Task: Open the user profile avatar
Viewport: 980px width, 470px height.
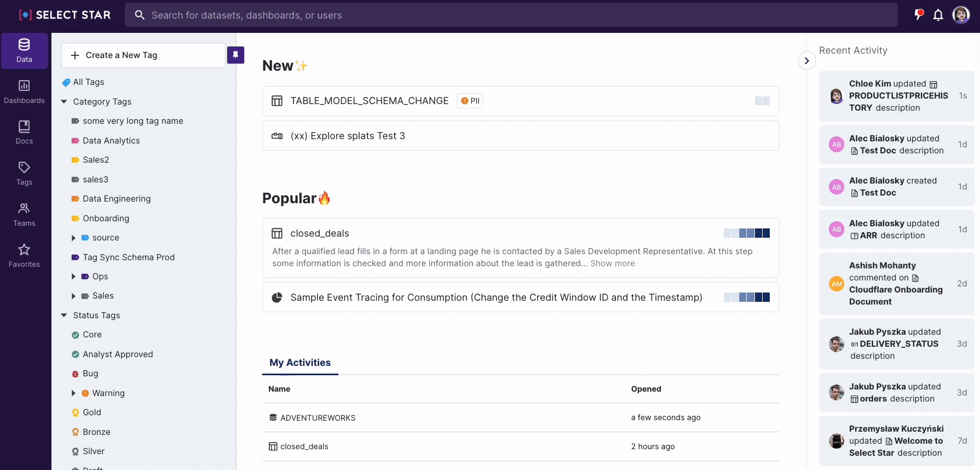Action: click(x=961, y=15)
